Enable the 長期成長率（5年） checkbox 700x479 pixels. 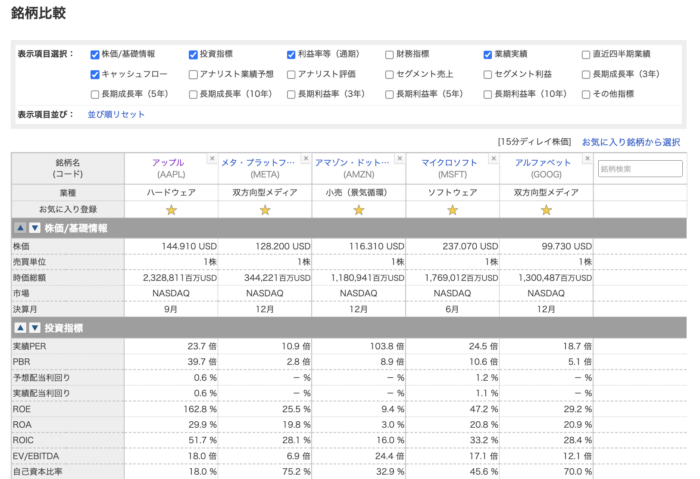[x=95, y=95]
